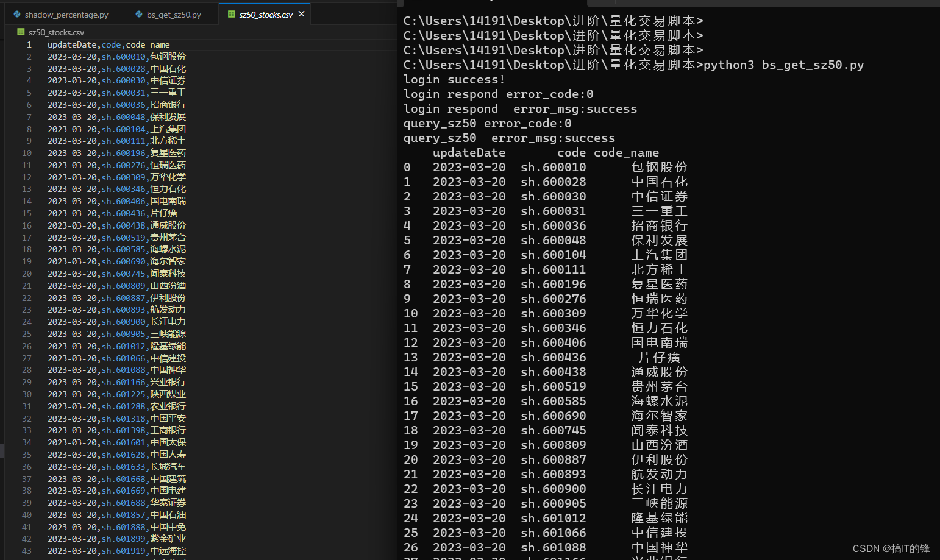The width and height of the screenshot is (940, 560).
Task: Click the CSV row with 通威股份
Action: click(116, 225)
